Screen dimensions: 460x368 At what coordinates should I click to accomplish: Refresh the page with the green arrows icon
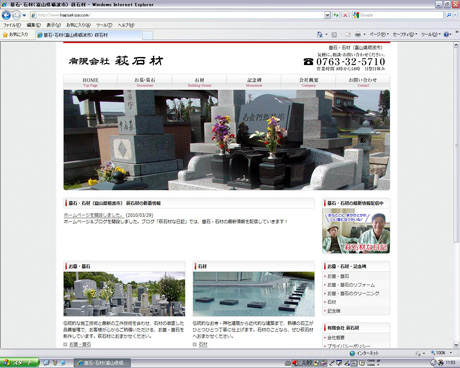pos(336,15)
